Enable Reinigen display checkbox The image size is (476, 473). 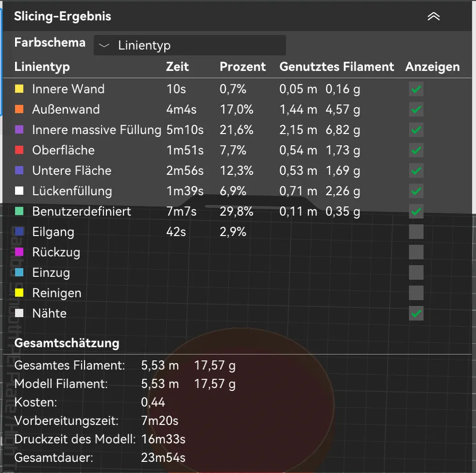pyautogui.click(x=416, y=293)
